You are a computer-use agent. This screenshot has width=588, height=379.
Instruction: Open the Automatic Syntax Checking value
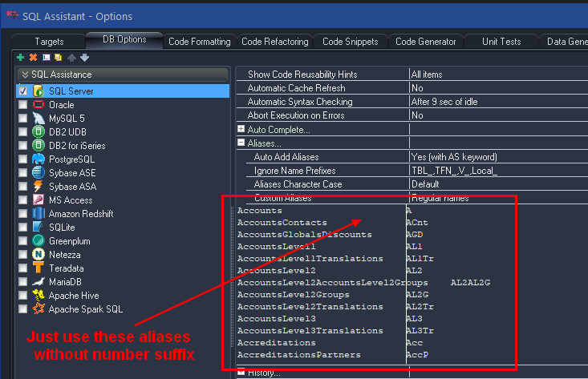(499, 102)
